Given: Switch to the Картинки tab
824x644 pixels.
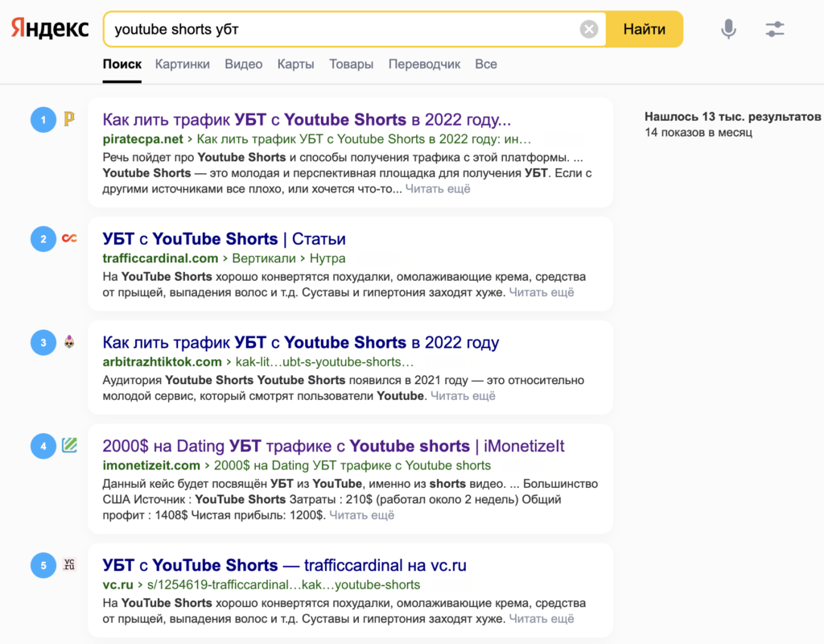Looking at the screenshot, I should tap(183, 64).
